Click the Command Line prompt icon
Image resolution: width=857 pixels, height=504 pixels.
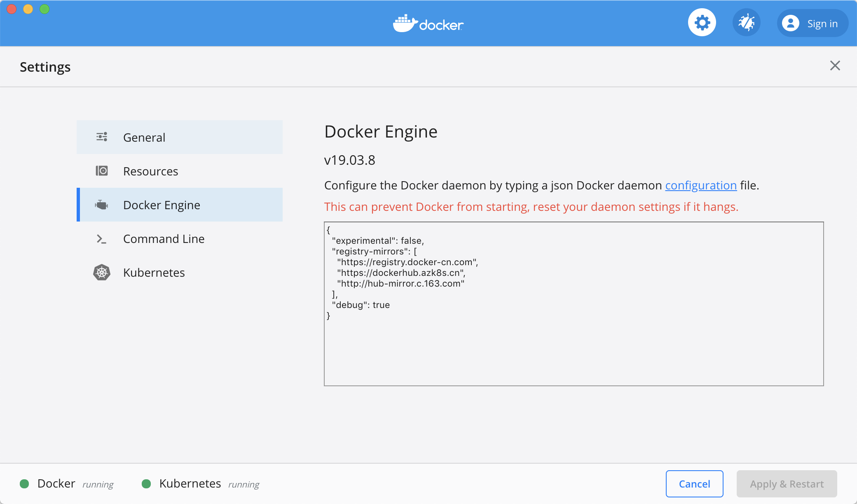(101, 239)
